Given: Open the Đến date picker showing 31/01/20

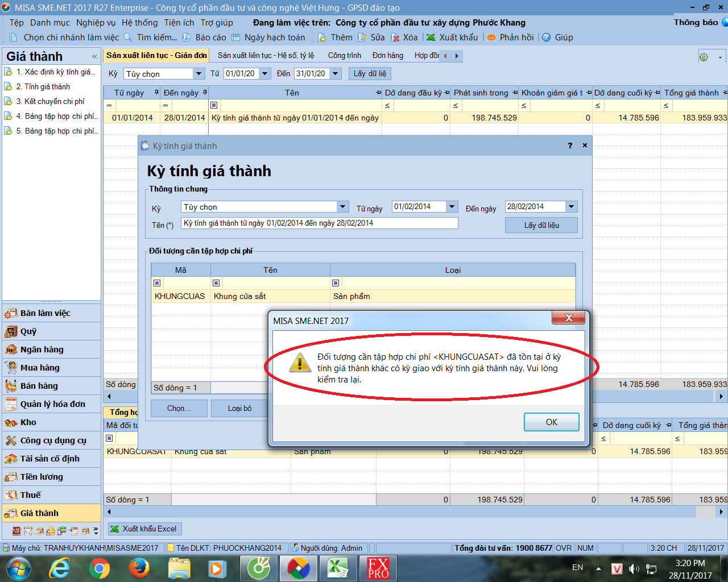Looking at the screenshot, I should tap(336, 74).
